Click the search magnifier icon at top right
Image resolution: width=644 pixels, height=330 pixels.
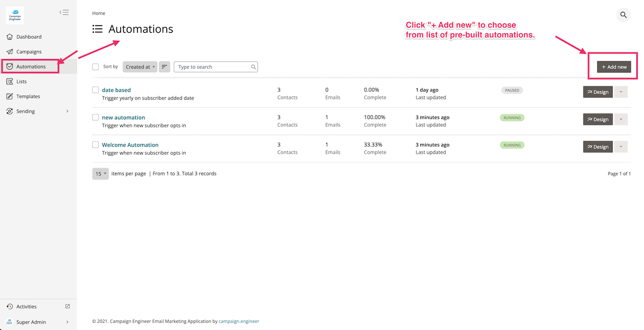click(x=623, y=15)
